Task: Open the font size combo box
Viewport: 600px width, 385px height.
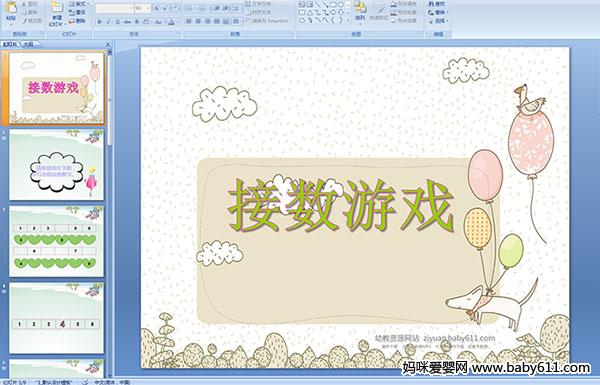Action: point(142,8)
